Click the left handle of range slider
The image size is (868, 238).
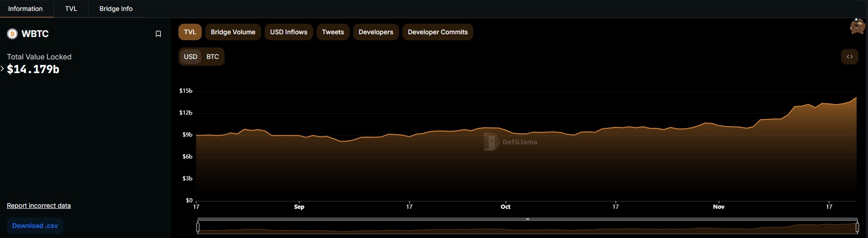pos(198,227)
